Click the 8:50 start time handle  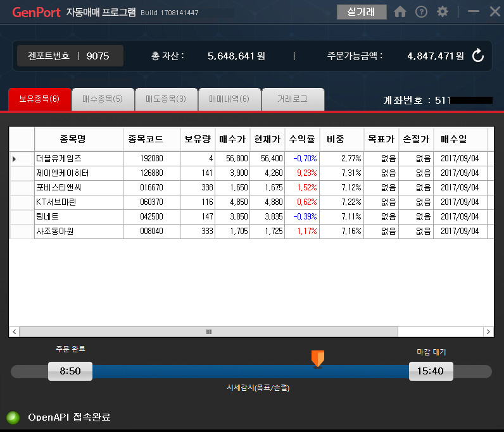coord(70,371)
